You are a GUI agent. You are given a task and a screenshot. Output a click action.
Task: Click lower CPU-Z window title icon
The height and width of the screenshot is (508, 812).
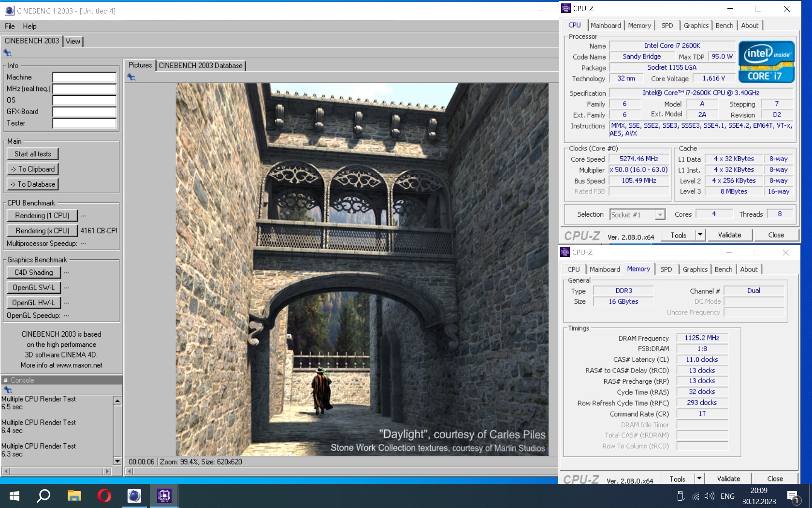565,252
